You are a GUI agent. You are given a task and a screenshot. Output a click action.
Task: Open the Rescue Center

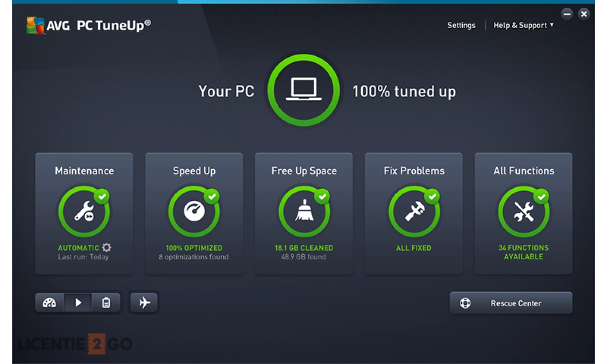pyautogui.click(x=510, y=303)
